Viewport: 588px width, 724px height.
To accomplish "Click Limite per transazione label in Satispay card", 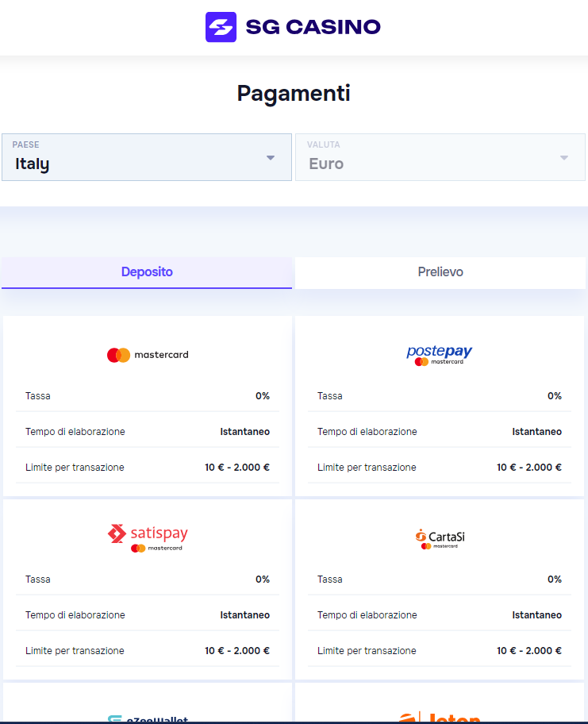I will click(x=75, y=651).
